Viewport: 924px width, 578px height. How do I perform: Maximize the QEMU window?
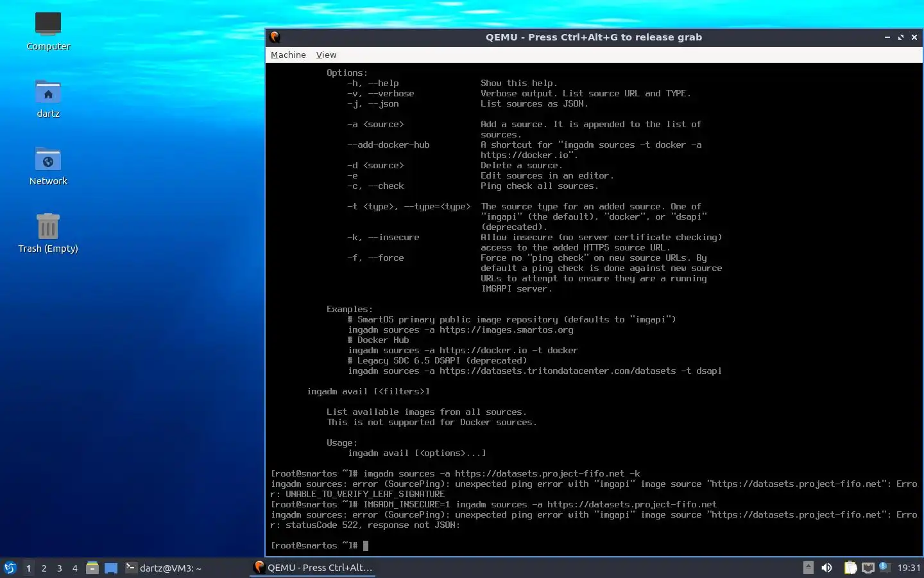tap(900, 37)
